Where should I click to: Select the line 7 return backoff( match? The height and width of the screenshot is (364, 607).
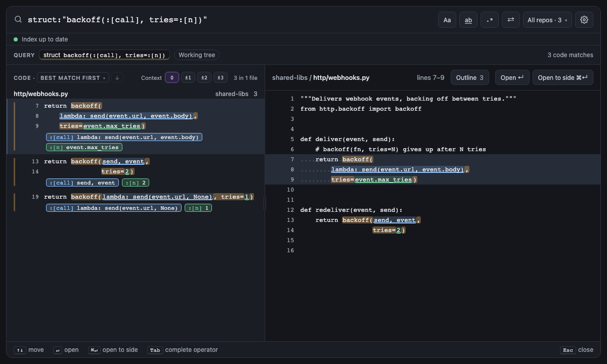point(136,126)
